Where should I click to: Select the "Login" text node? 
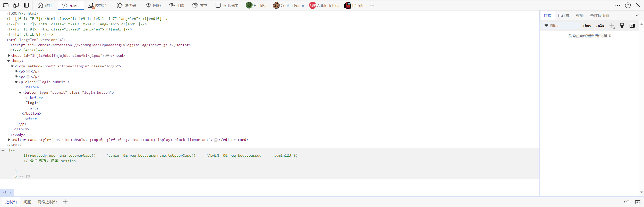coord(33,103)
